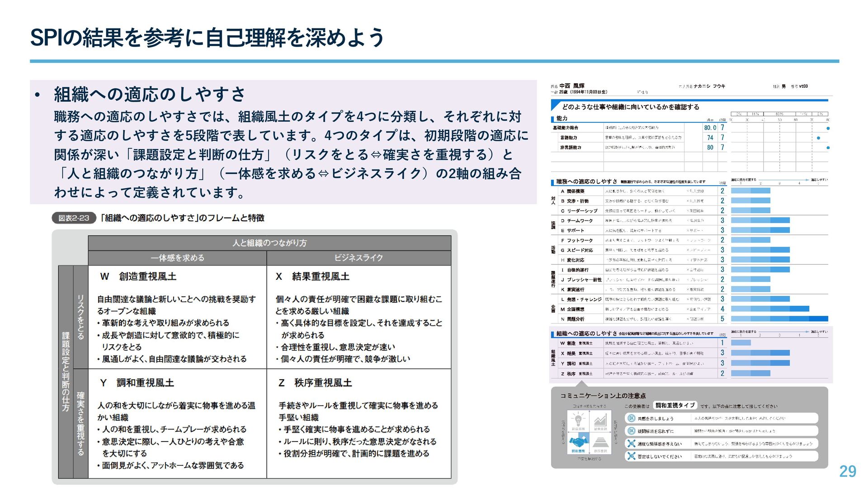
Task: Click the E サポート row label
Action: tap(572, 231)
